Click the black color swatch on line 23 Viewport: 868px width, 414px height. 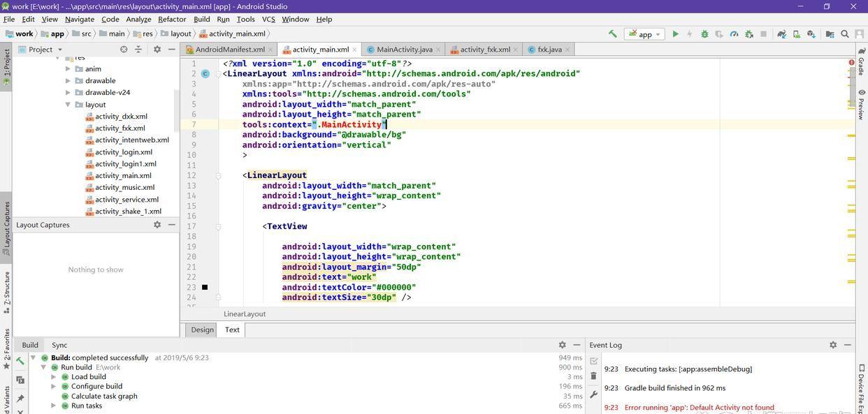point(205,287)
